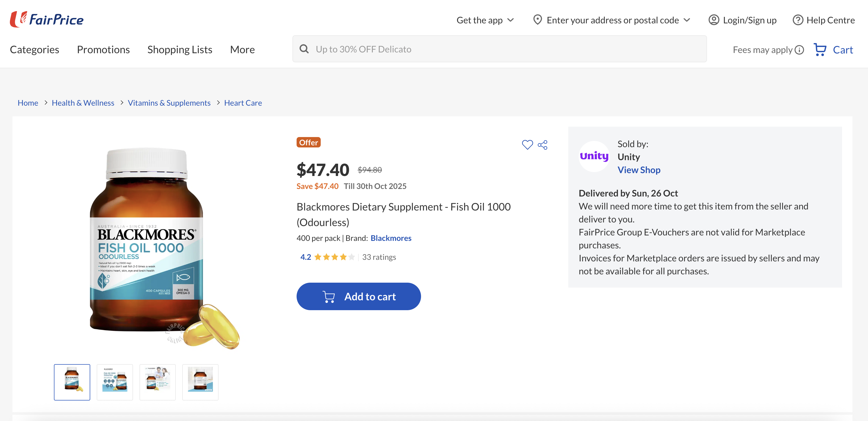Viewport: 868px width, 421px height.
Task: Click the FairPrice logo
Action: coord(47,19)
